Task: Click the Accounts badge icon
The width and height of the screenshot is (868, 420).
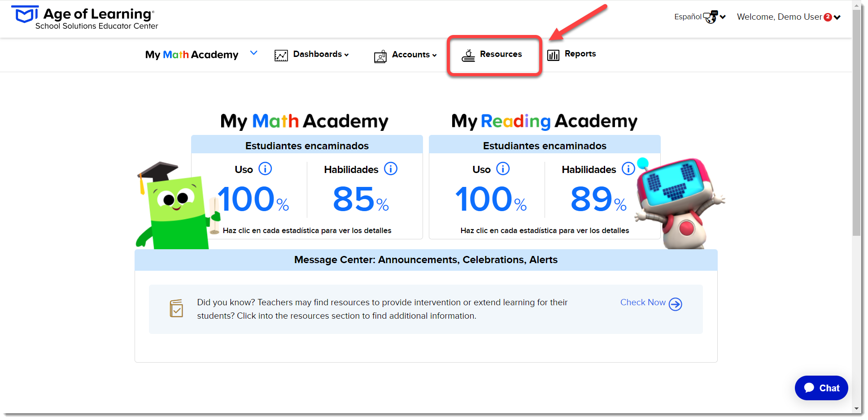Action: (380, 56)
